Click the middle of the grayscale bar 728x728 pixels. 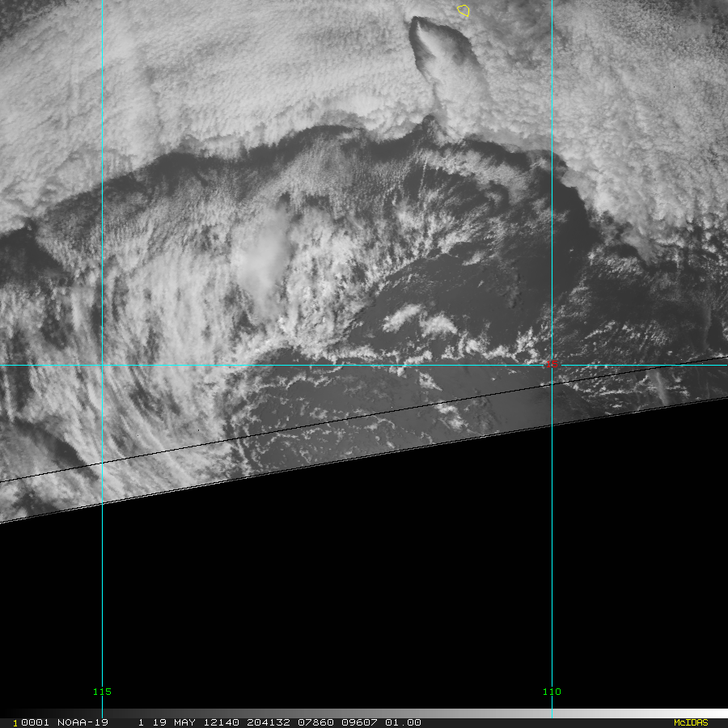point(364,713)
